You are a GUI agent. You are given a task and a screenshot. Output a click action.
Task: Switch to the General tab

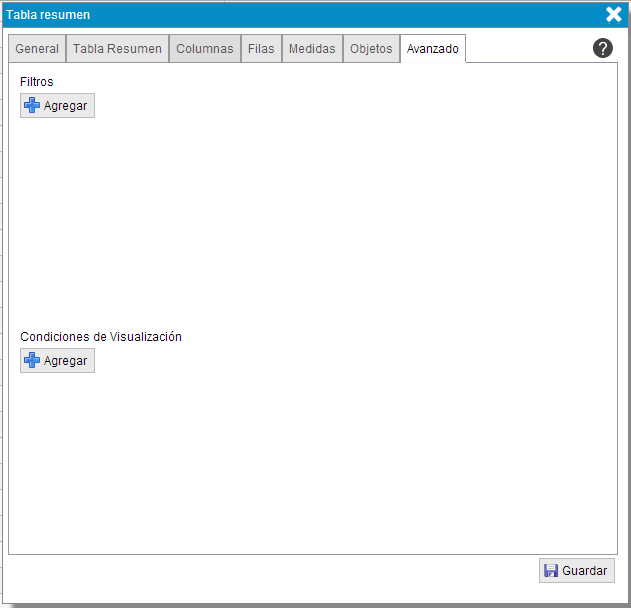coord(37,49)
